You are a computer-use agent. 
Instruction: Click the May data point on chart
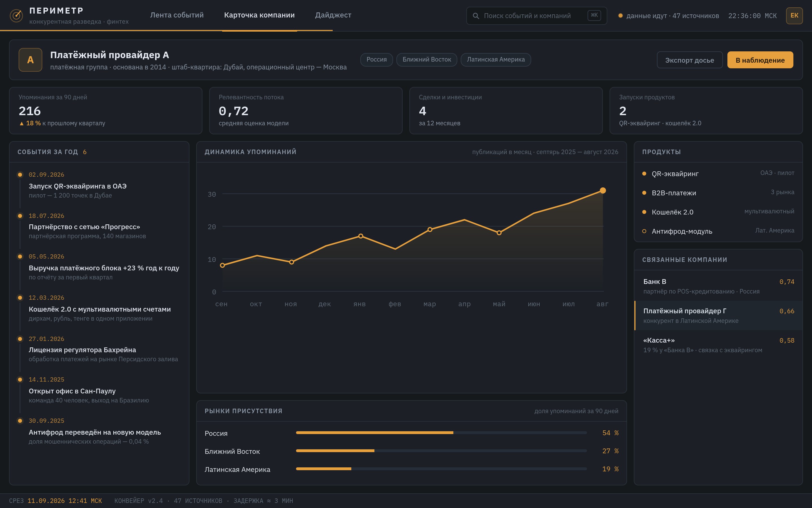pos(499,233)
